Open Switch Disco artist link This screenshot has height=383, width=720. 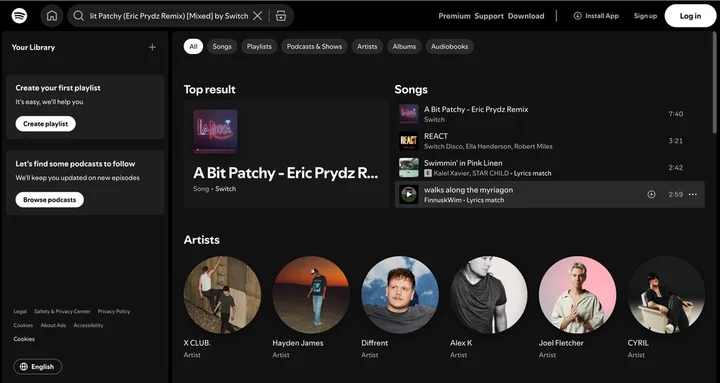(x=443, y=146)
